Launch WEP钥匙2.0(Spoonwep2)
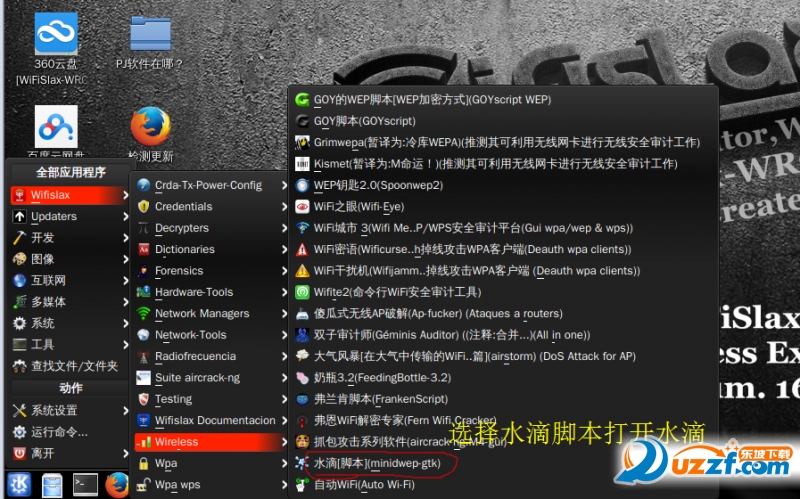 click(x=503, y=185)
